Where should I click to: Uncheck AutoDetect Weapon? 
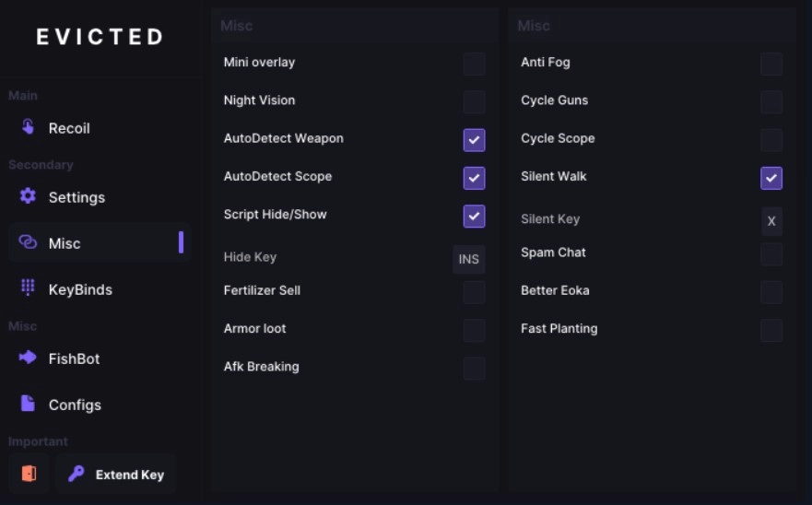[x=474, y=140]
